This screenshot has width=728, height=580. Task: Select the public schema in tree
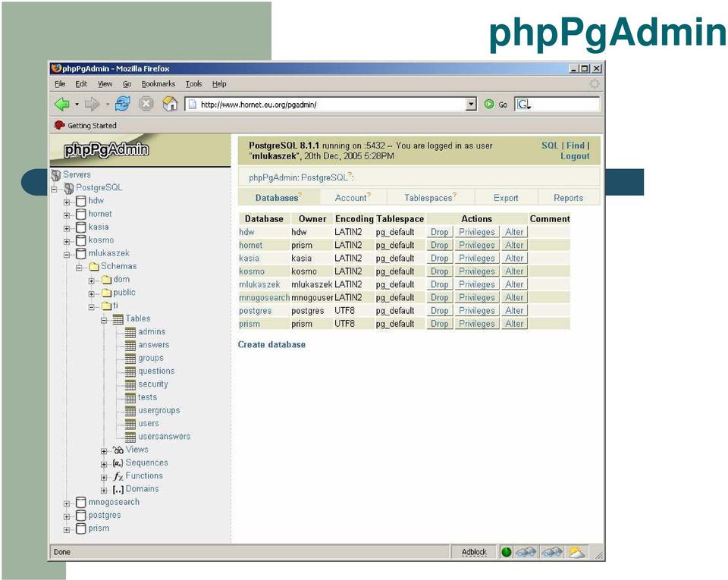[x=124, y=293]
